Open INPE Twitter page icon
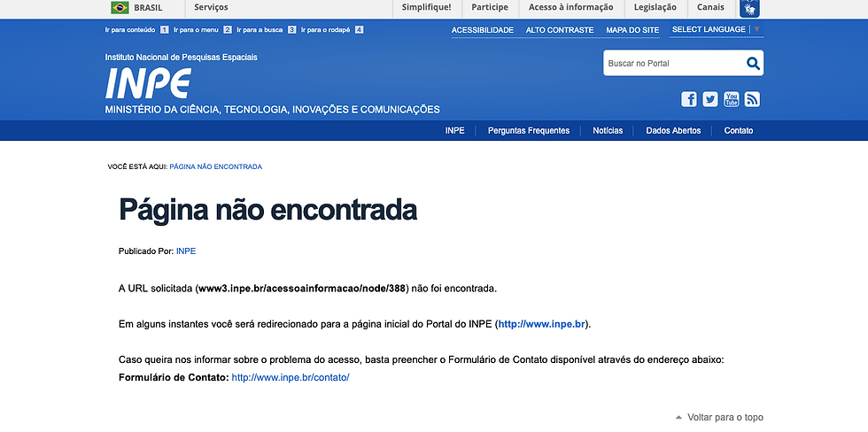Image resolution: width=868 pixels, height=432 pixels. click(710, 99)
